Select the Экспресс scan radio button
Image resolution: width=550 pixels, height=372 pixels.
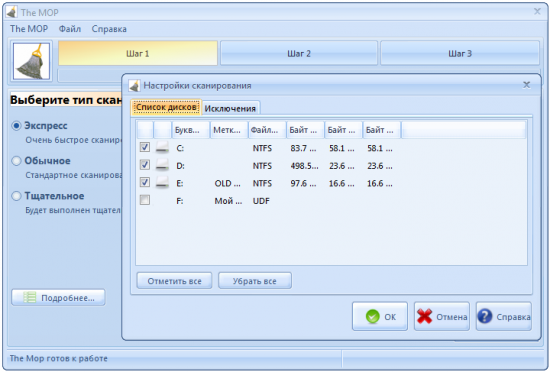(x=16, y=126)
